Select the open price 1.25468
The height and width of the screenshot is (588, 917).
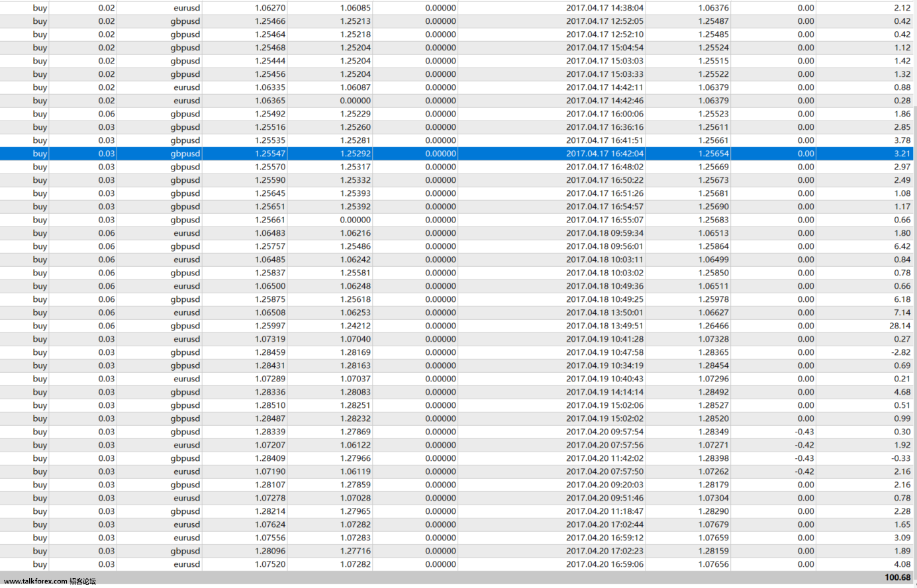[x=270, y=48]
